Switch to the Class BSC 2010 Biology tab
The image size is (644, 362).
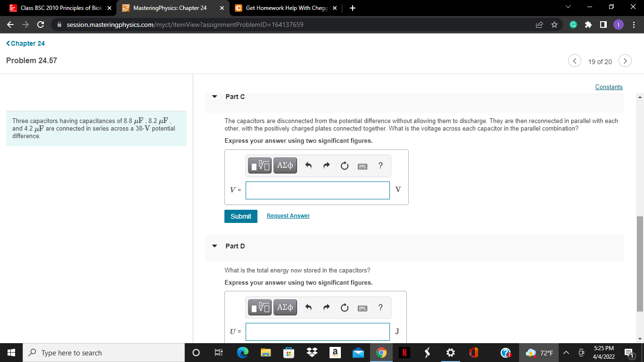click(x=57, y=8)
